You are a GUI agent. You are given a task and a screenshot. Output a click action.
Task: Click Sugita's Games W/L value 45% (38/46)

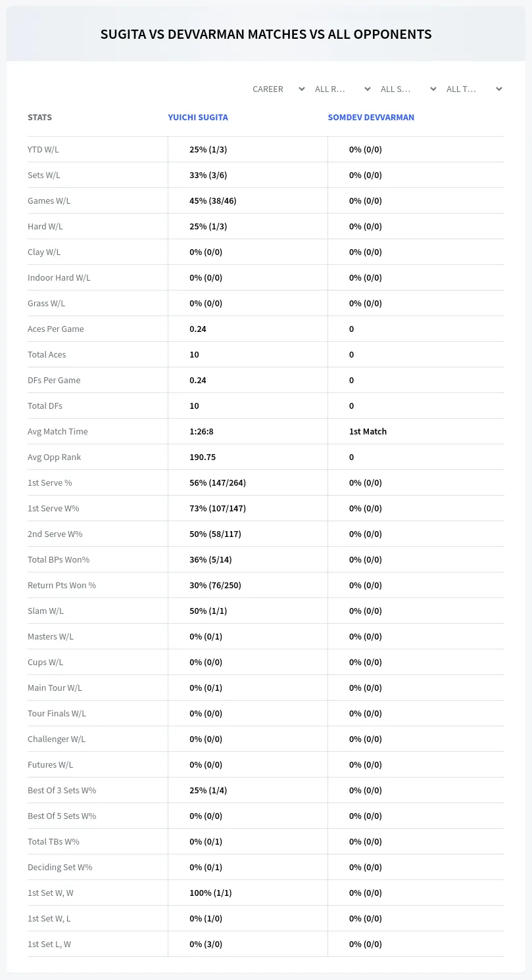click(x=213, y=200)
